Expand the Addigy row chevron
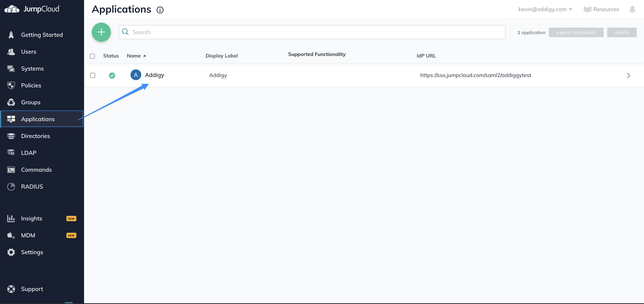644x304 pixels. (x=628, y=76)
